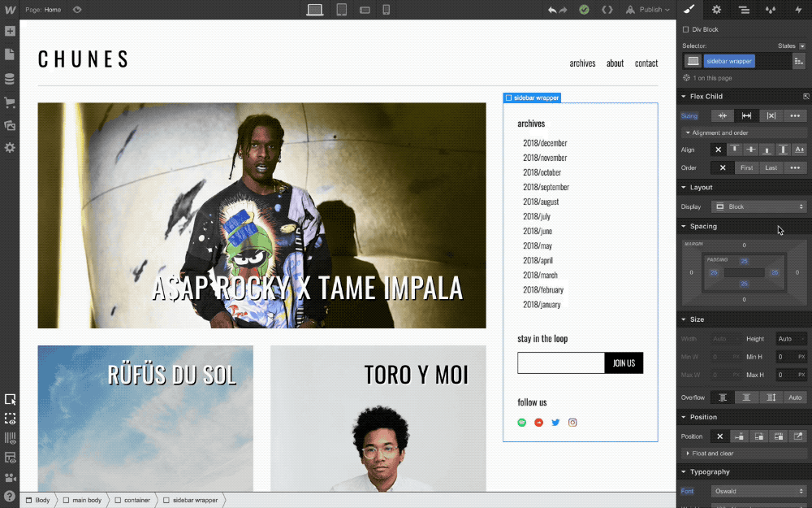Check the green save status icon

(584, 9)
